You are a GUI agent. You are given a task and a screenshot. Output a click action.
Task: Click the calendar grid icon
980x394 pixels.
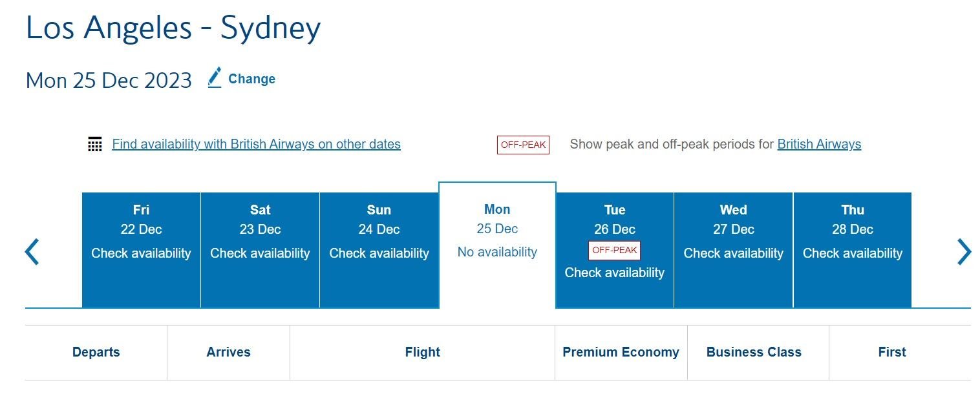[95, 144]
